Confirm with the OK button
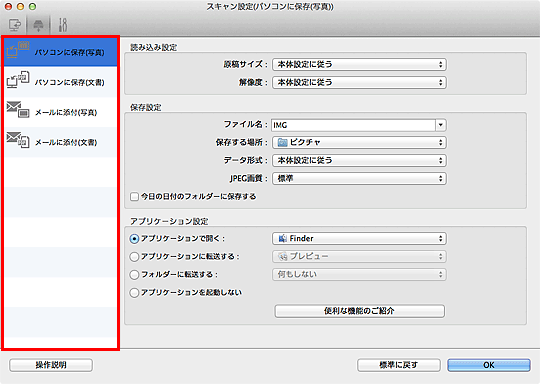The width and height of the screenshot is (540, 384). pyautogui.click(x=489, y=365)
